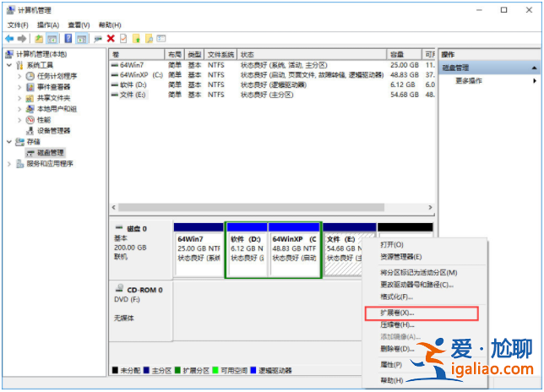Expand the 服务和应用程序 tree node
Screen dimensions: 544x392
(9, 164)
